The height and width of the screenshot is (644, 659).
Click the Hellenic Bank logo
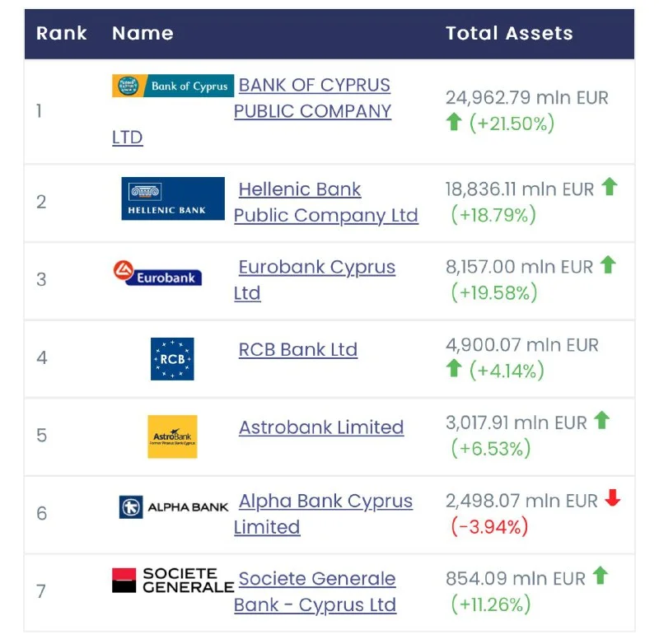click(x=173, y=198)
